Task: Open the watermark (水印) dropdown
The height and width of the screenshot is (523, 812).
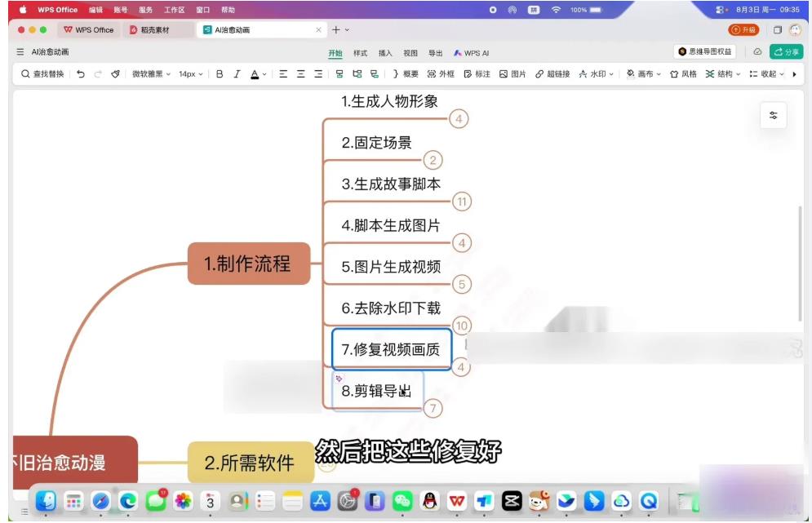Action: tap(596, 74)
